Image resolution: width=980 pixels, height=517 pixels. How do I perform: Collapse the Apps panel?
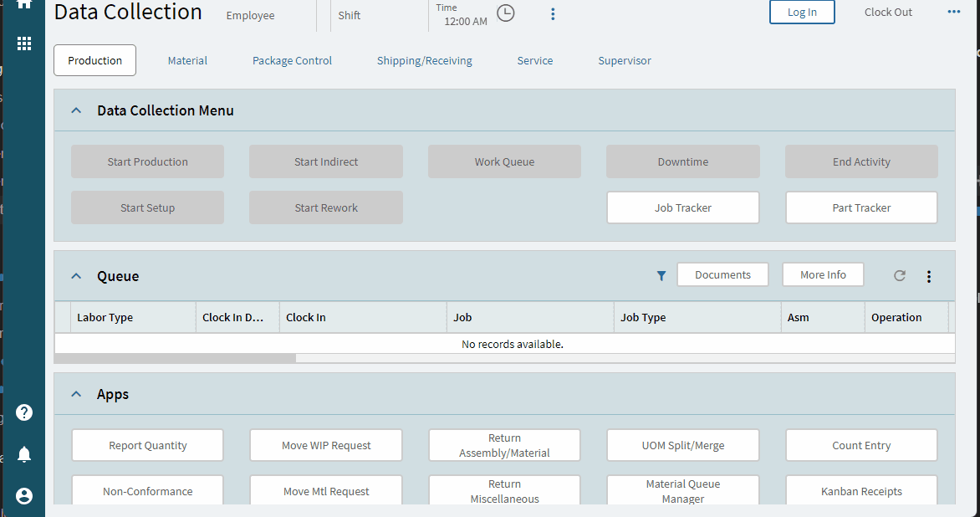tap(76, 395)
